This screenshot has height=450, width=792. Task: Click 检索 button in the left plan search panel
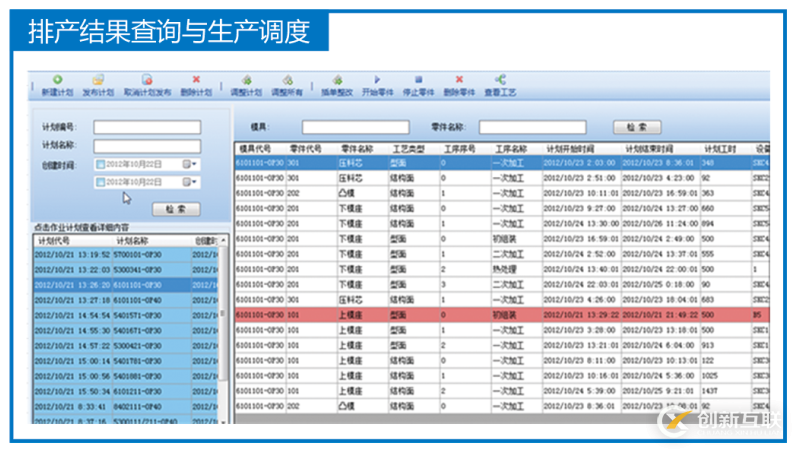tap(176, 209)
